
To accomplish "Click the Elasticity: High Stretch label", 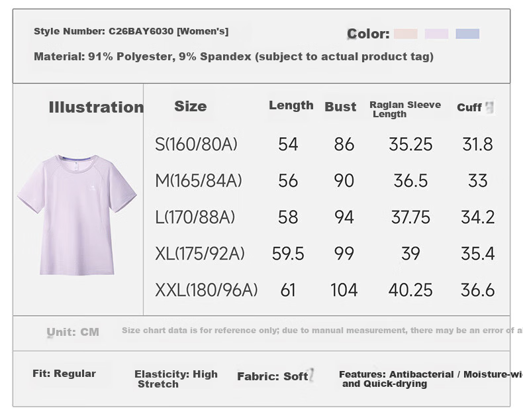I will coord(176,379).
